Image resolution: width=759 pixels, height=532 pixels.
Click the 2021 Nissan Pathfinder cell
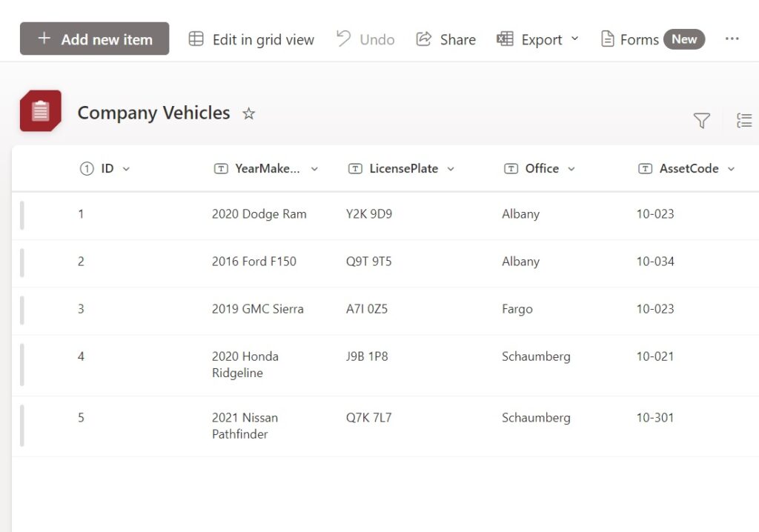click(x=245, y=425)
